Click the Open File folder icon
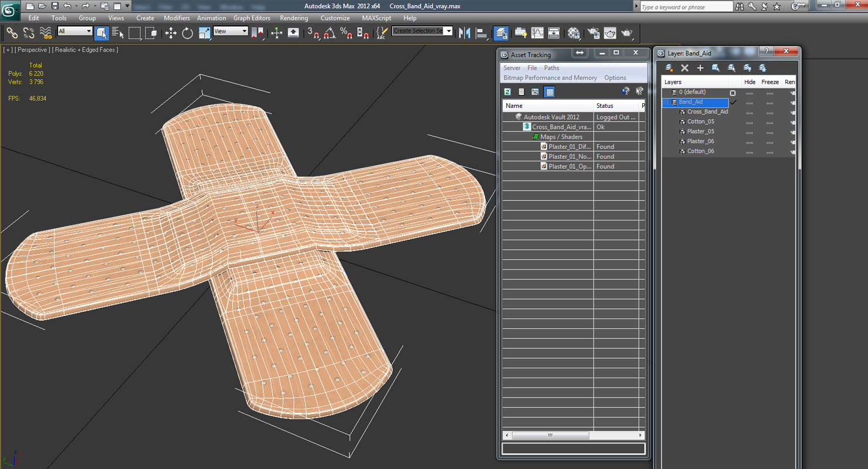This screenshot has height=469, width=868. click(x=42, y=6)
